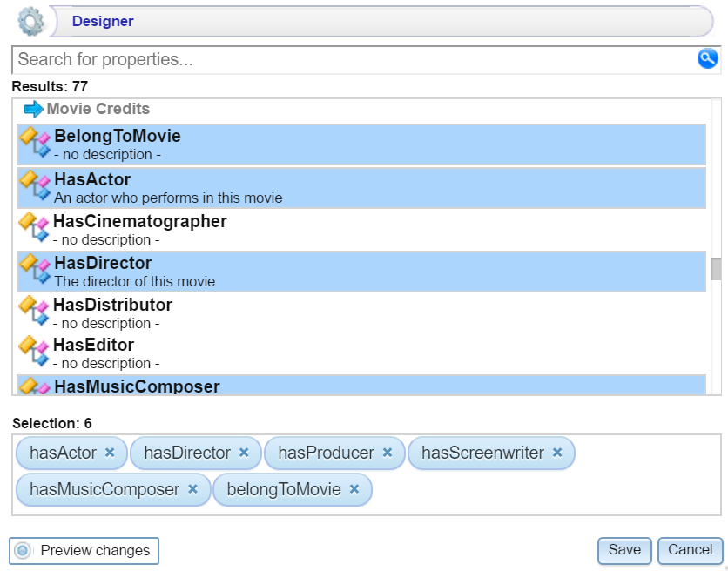
Task: Cancel the current changes
Action: tap(689, 550)
